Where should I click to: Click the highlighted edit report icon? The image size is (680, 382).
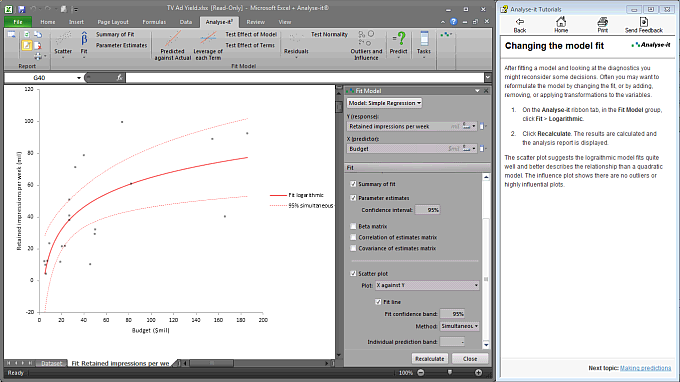pos(27,45)
